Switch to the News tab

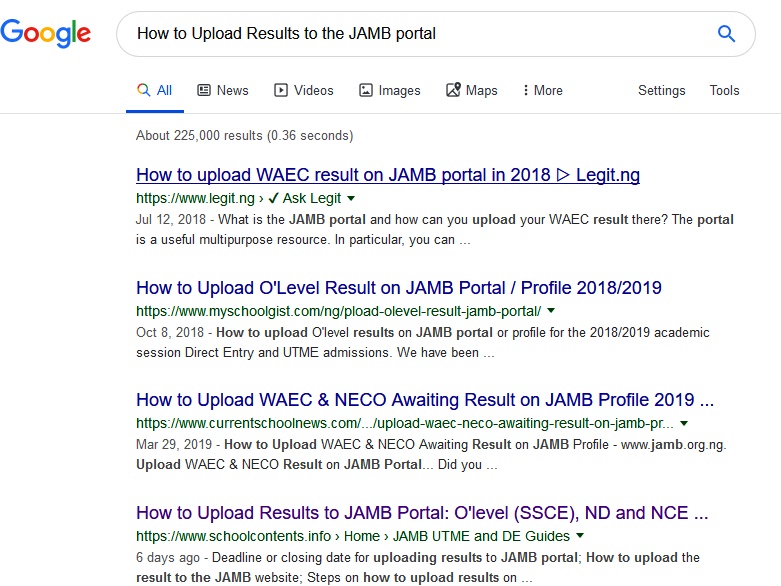tap(223, 90)
